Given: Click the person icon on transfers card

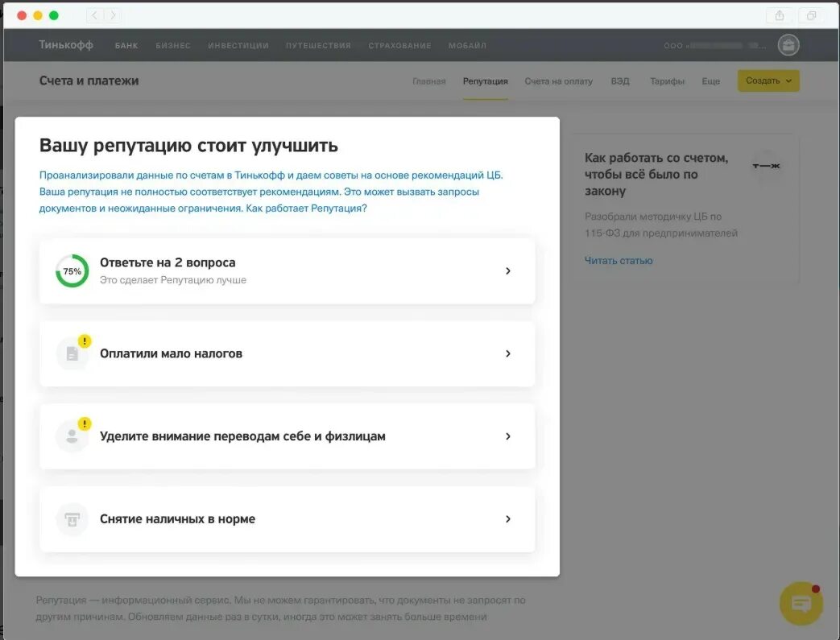Looking at the screenshot, I should (72, 436).
